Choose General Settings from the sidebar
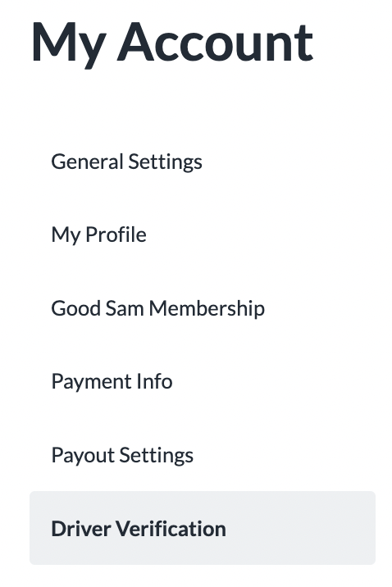The width and height of the screenshot is (392, 587). pos(126,162)
